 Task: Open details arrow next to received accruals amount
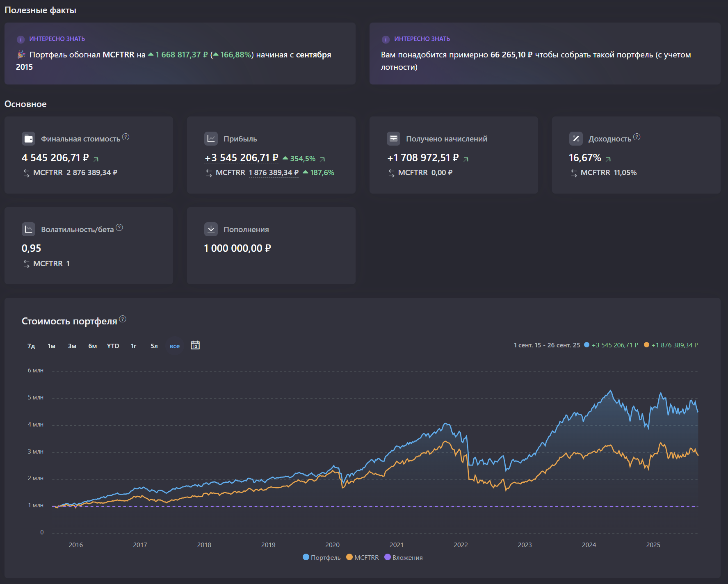466,159
